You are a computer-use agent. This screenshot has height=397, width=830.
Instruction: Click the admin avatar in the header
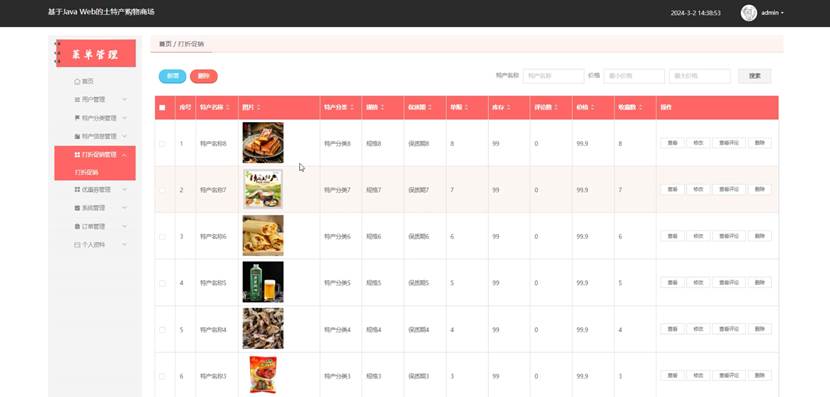[x=748, y=13]
